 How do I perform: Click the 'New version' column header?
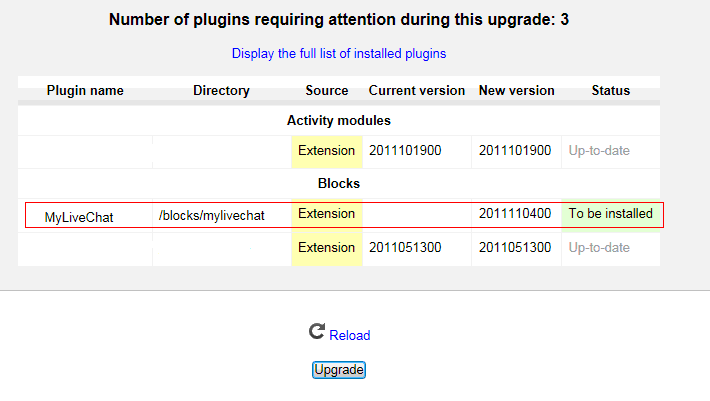pyautogui.click(x=516, y=90)
